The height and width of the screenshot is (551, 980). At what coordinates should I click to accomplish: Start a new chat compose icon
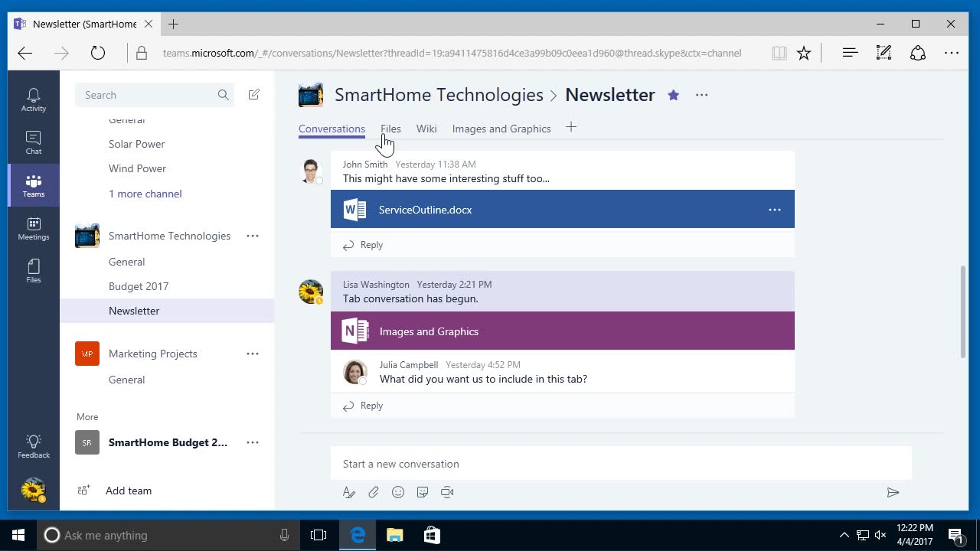254,95
